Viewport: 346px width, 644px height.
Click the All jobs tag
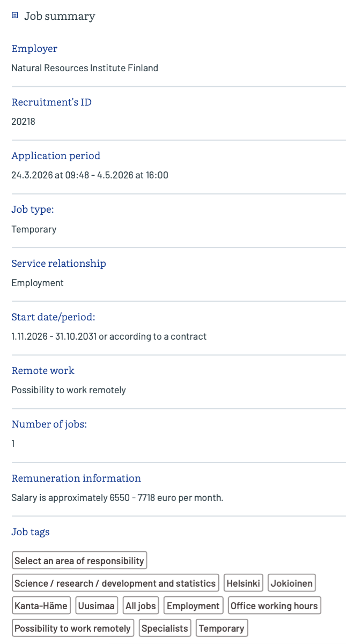141,606
